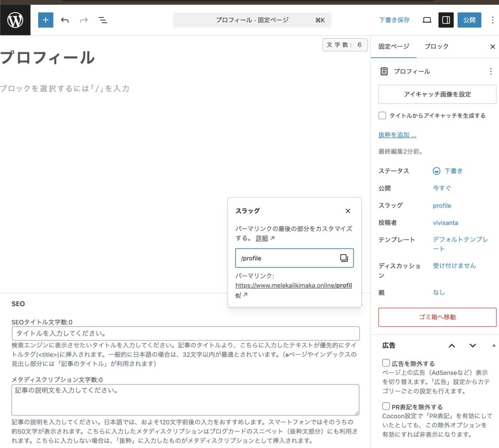Check the exclude ads option

pos(386,363)
